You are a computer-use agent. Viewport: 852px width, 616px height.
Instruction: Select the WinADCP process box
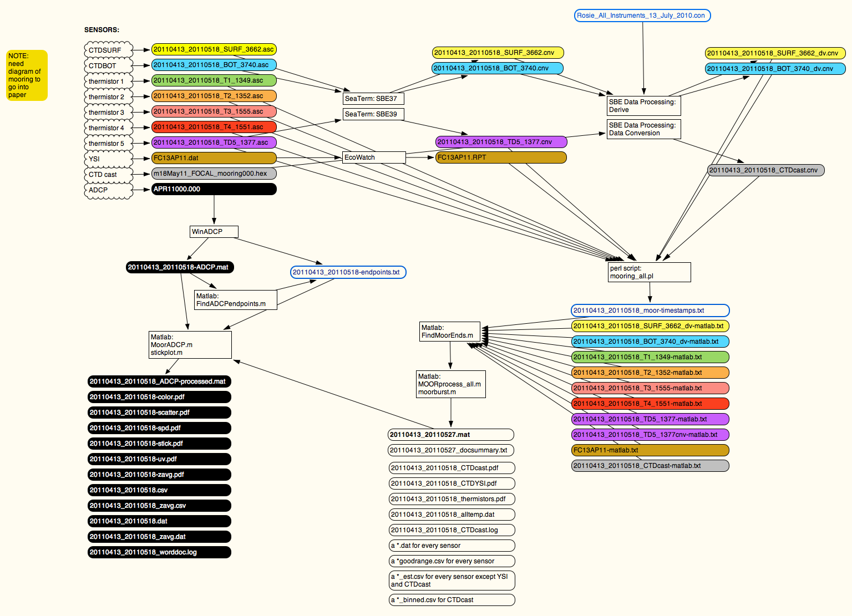tap(214, 232)
